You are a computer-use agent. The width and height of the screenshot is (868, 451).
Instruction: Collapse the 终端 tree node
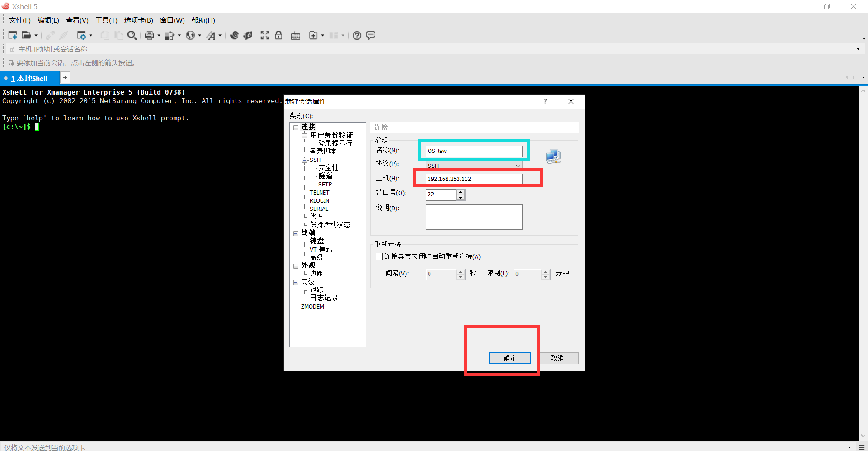(296, 233)
